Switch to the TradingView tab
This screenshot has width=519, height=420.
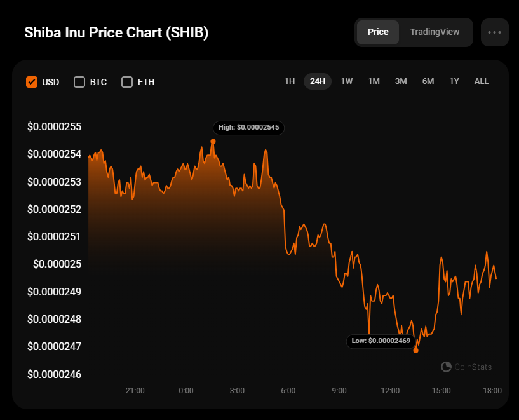435,32
